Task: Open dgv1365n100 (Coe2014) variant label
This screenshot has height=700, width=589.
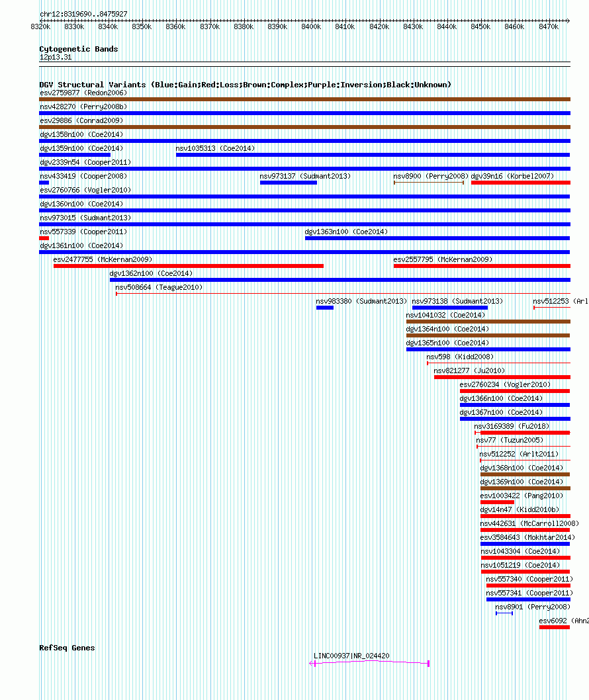Action: pyautogui.click(x=447, y=343)
